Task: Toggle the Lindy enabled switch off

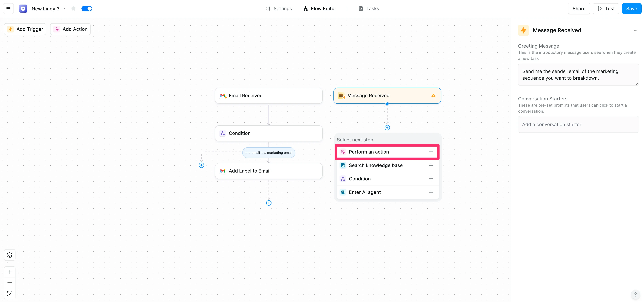Action: 87,9
